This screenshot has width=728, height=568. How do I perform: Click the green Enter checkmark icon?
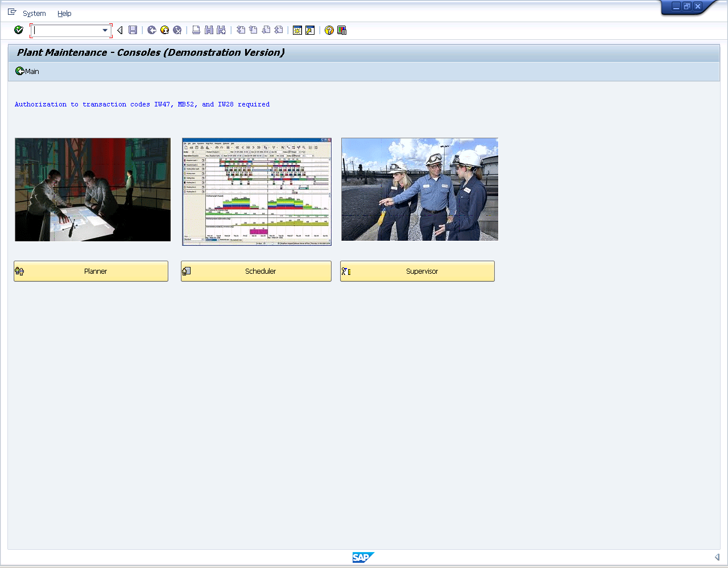tap(19, 30)
